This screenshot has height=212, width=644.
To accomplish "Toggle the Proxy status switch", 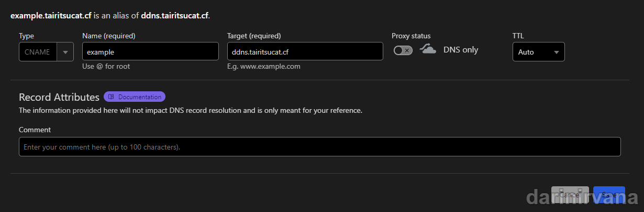I will click(403, 50).
